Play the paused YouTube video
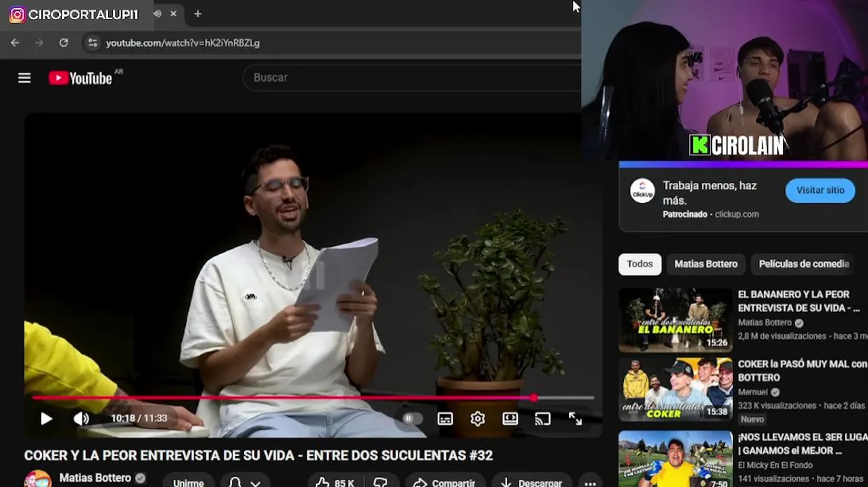This screenshot has height=487, width=868. (46, 419)
